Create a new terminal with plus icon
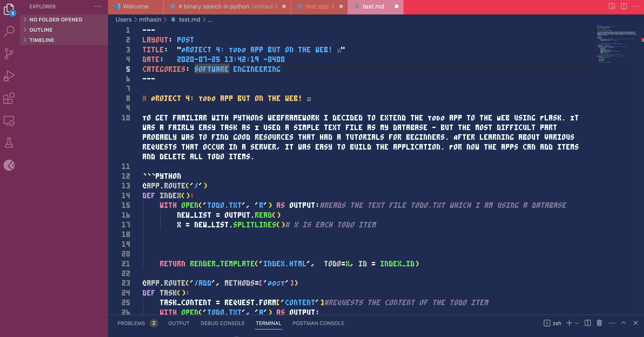The height and width of the screenshot is (337, 644). (x=569, y=323)
